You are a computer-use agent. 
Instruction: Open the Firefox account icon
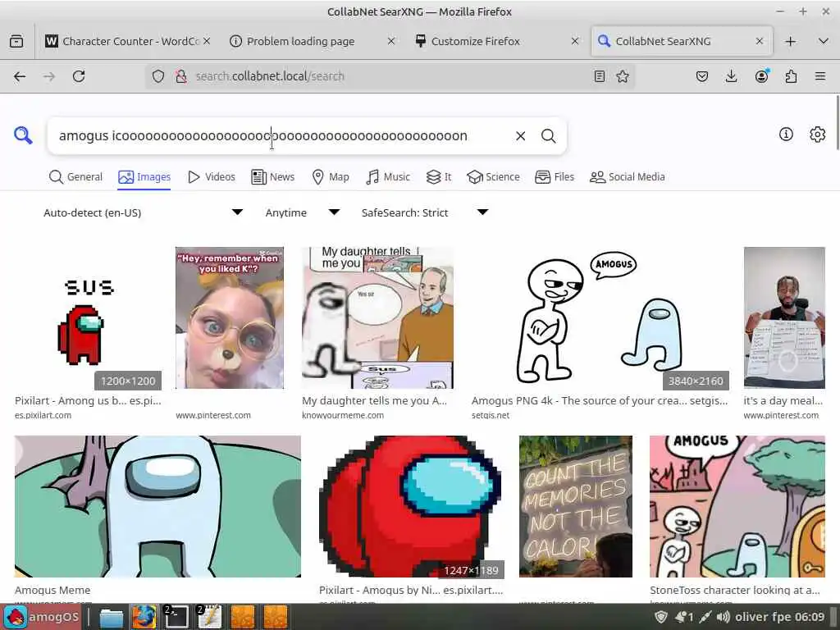pyautogui.click(x=761, y=76)
